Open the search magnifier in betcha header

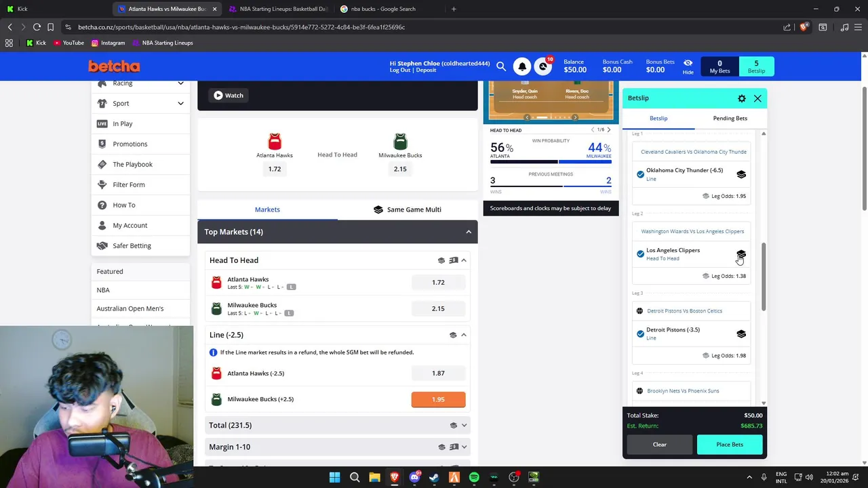(x=501, y=66)
